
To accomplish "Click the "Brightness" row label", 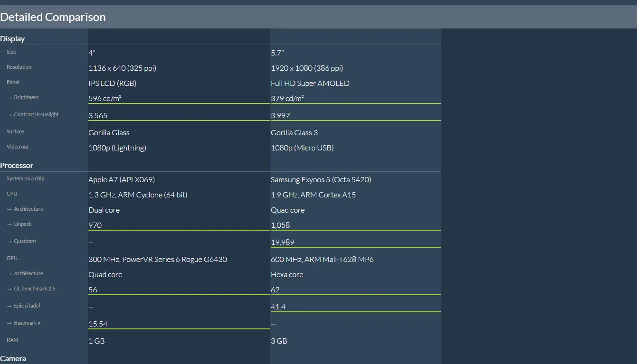I will coord(26,97).
